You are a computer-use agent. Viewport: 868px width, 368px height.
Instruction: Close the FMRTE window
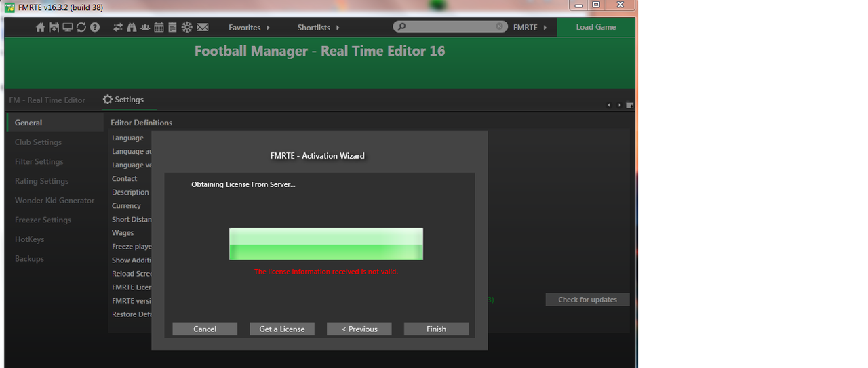620,5
